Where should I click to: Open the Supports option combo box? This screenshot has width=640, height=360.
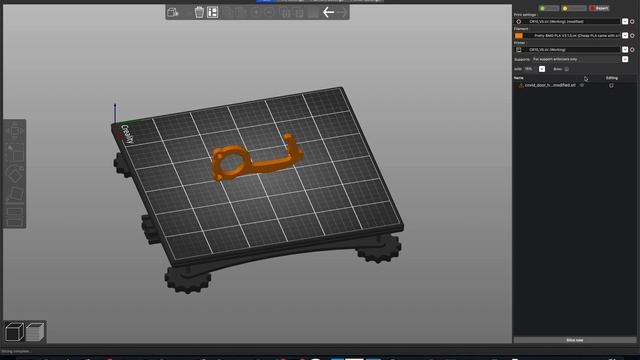(x=580, y=60)
